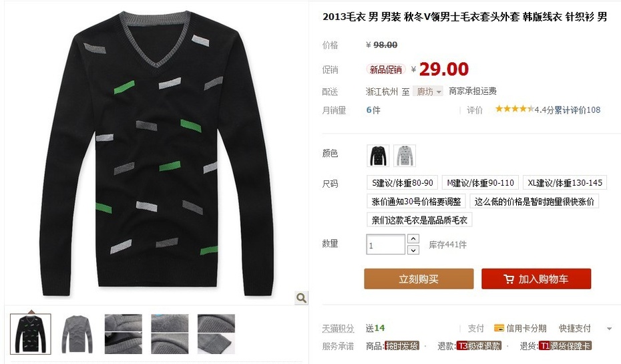Expand the 快捷支付 payment options arrow
The image size is (621, 364).
pyautogui.click(x=609, y=329)
